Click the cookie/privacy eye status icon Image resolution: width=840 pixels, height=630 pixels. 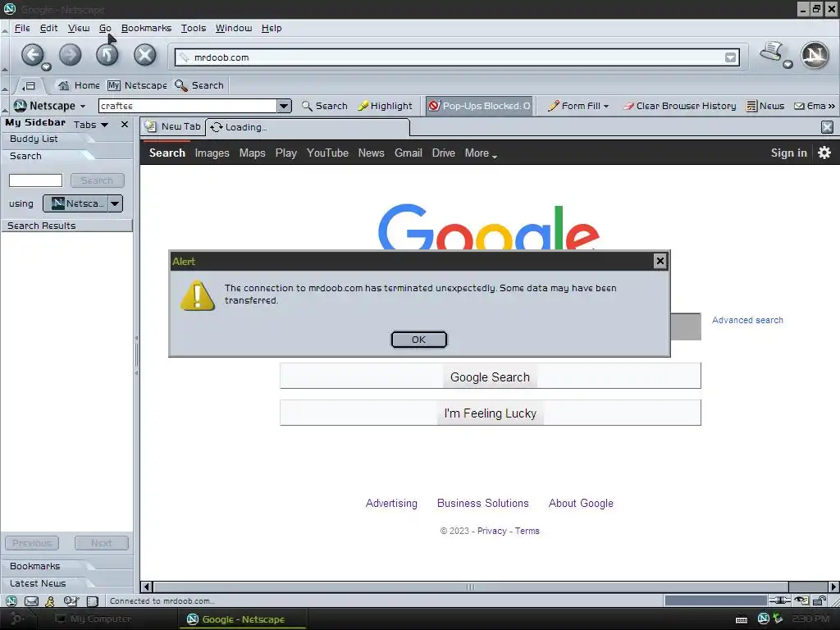coord(801,600)
